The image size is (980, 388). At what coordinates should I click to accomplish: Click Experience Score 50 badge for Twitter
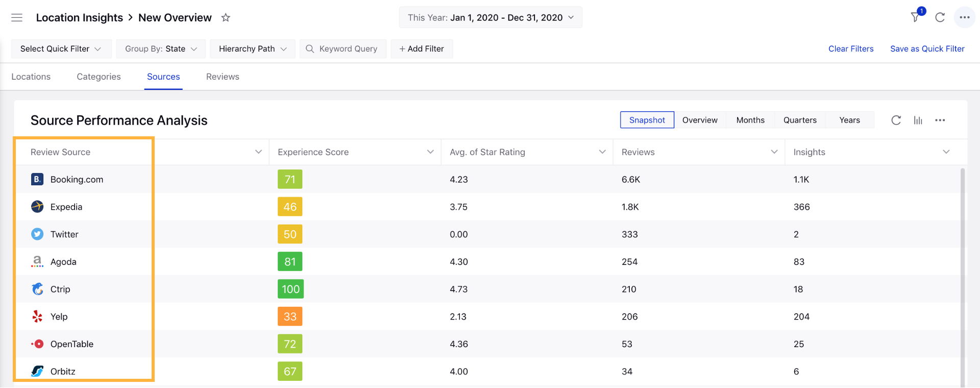290,234
